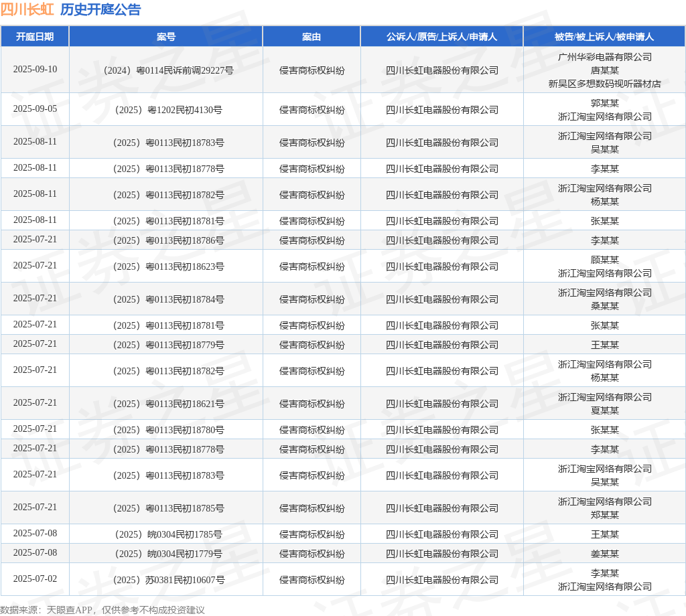
Task: Click defendant 唐某某
Action: point(605,70)
